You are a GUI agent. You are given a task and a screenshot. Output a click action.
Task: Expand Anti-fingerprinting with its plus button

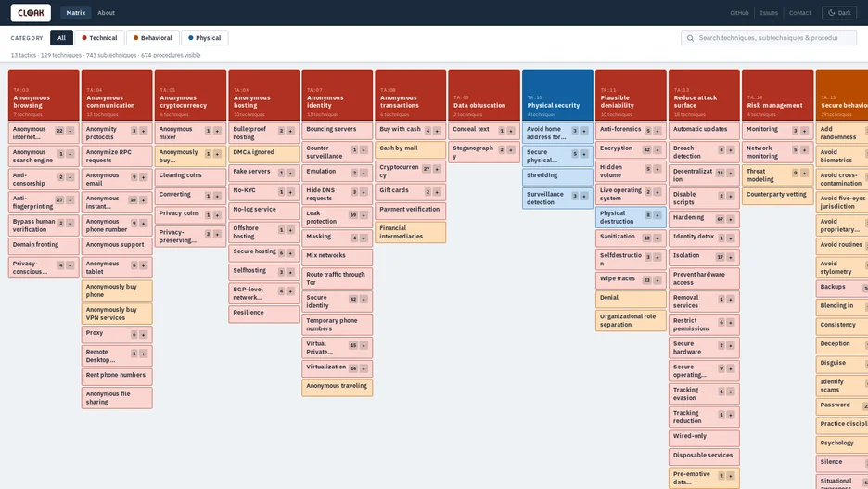(x=70, y=200)
